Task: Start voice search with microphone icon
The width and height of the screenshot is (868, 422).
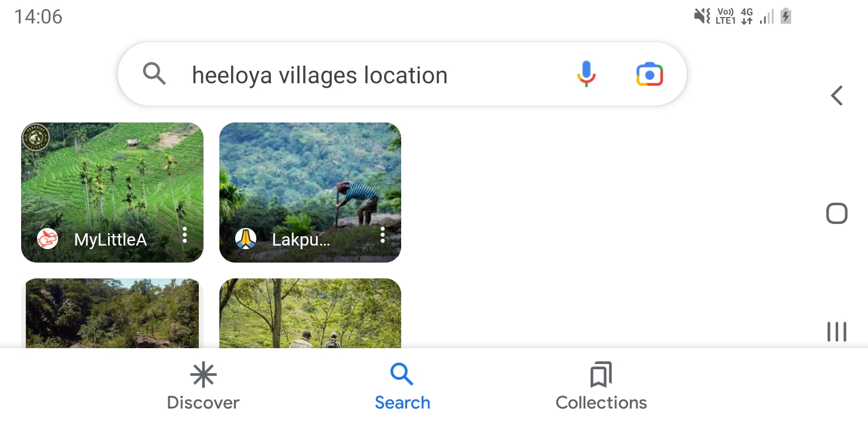Action: [x=586, y=74]
